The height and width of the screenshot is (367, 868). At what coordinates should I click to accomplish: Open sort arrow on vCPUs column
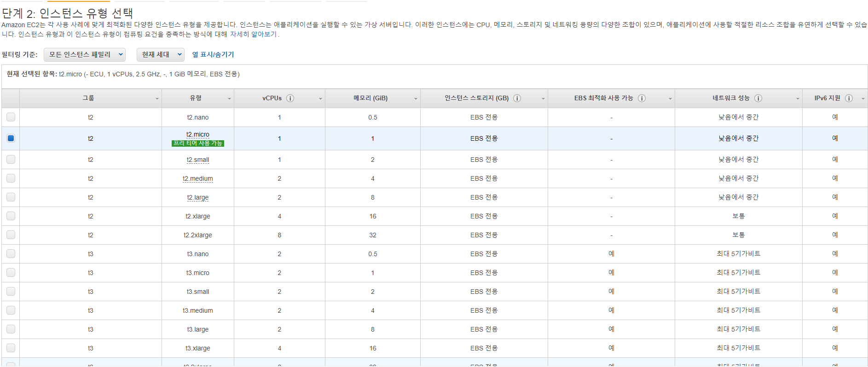(x=320, y=99)
